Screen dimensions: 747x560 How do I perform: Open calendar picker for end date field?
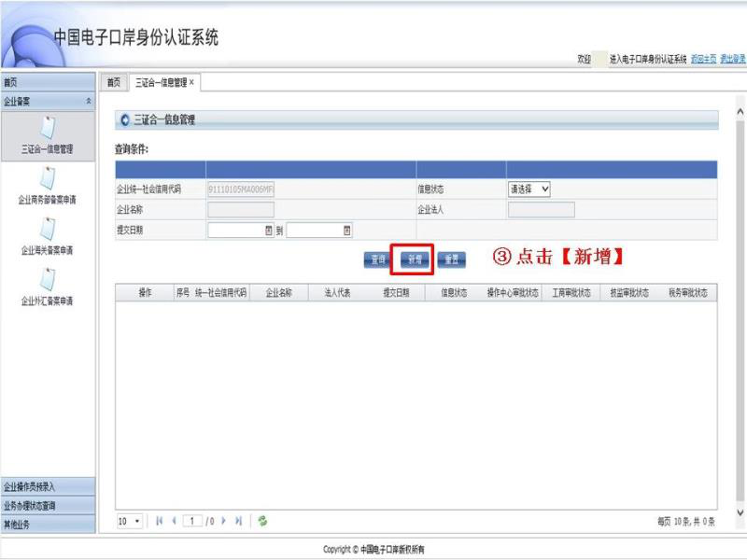(x=347, y=231)
